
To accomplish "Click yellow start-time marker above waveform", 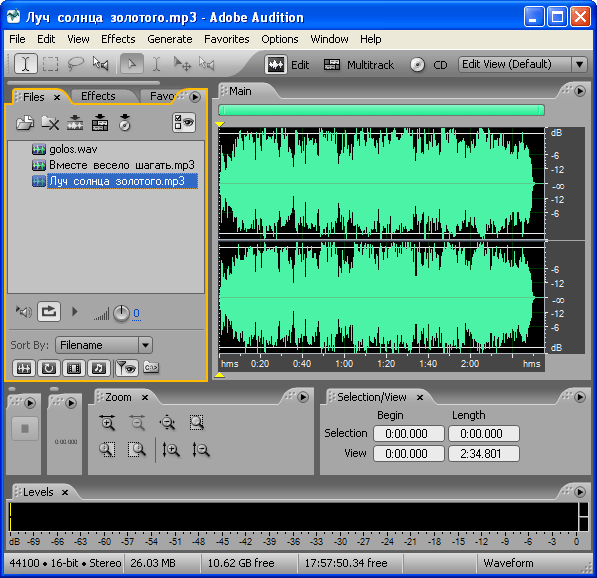I will coord(220,124).
